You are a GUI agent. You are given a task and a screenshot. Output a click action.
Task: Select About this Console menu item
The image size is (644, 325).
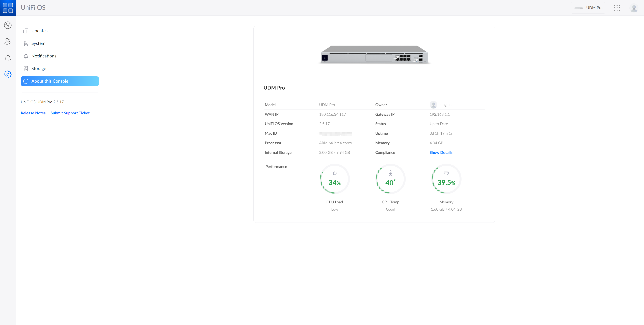tap(60, 81)
